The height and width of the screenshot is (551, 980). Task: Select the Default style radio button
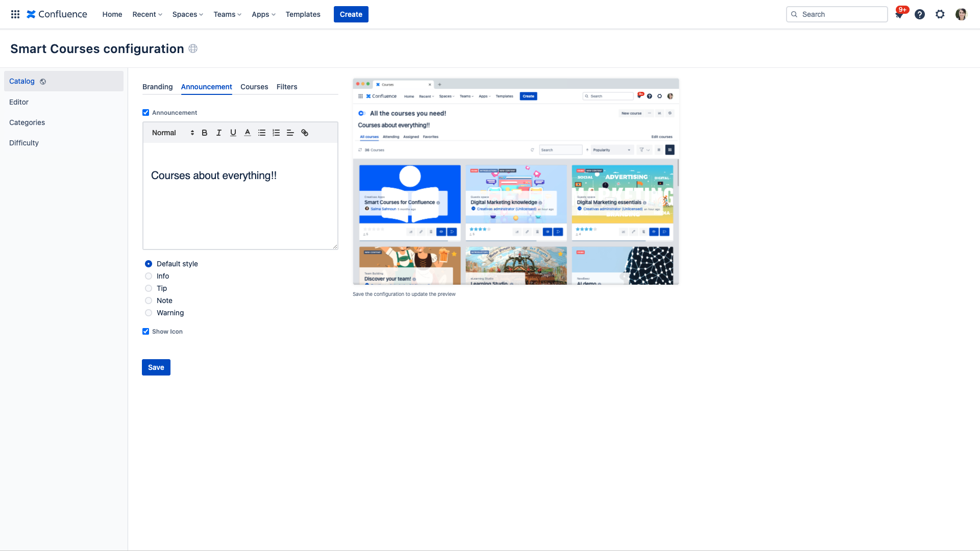coord(149,264)
